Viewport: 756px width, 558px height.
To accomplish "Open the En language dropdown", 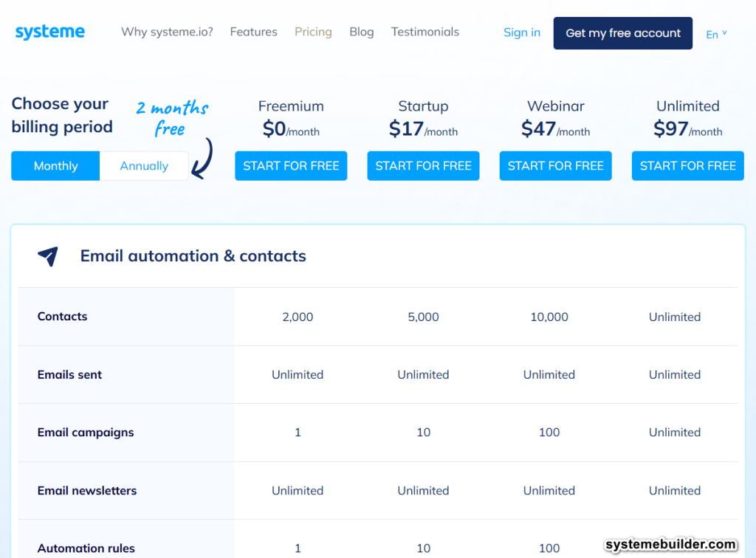I will click(713, 33).
